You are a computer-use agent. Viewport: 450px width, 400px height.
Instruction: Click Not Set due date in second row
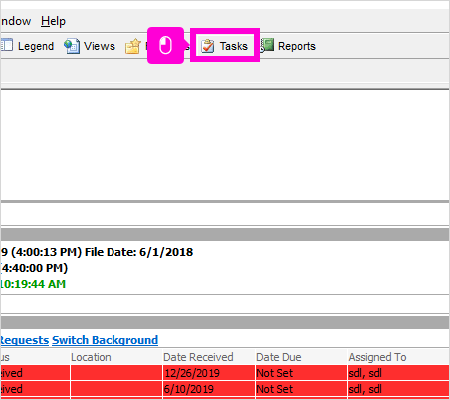[275, 389]
